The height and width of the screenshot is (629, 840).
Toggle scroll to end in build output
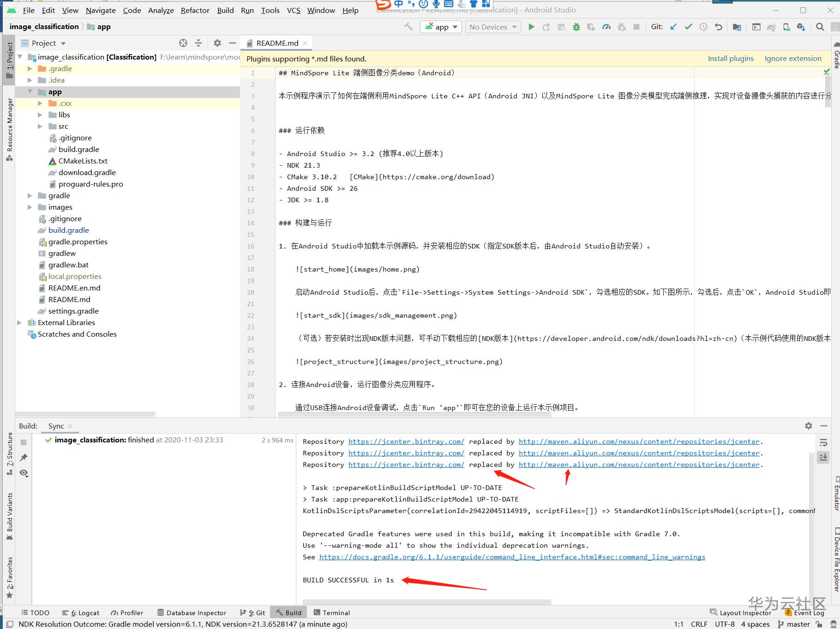pos(823,457)
